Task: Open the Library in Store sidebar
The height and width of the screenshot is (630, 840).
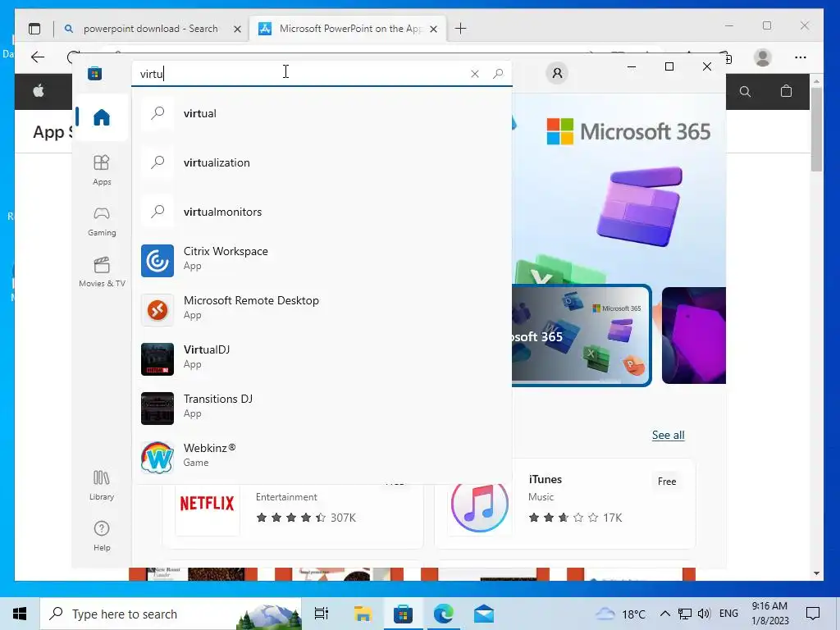Action: (x=101, y=485)
